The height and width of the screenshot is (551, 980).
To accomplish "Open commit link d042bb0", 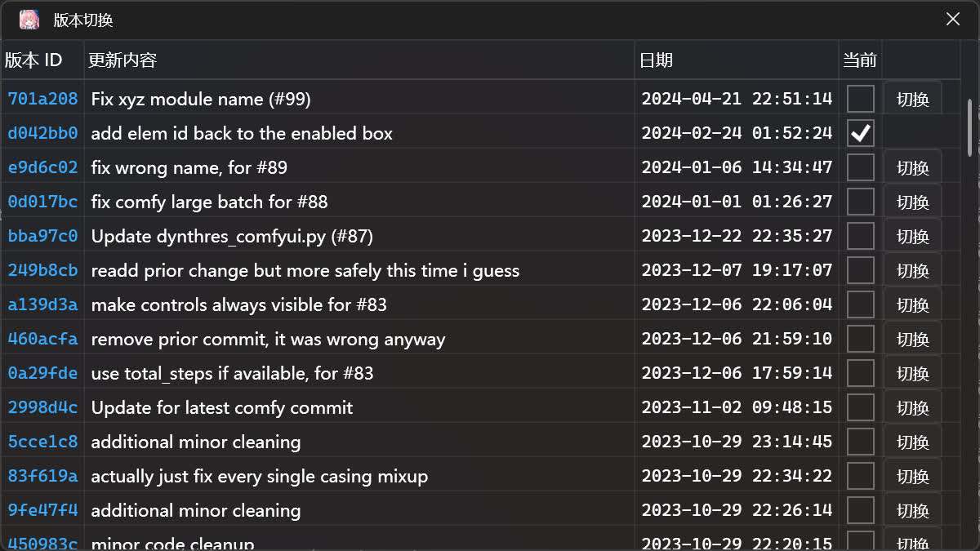I will coord(42,133).
